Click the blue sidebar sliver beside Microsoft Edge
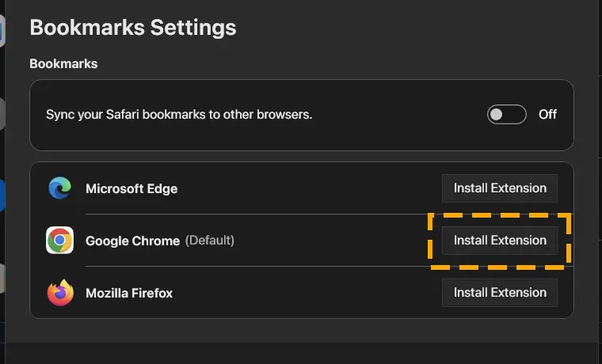602x364 pixels. 2,195
